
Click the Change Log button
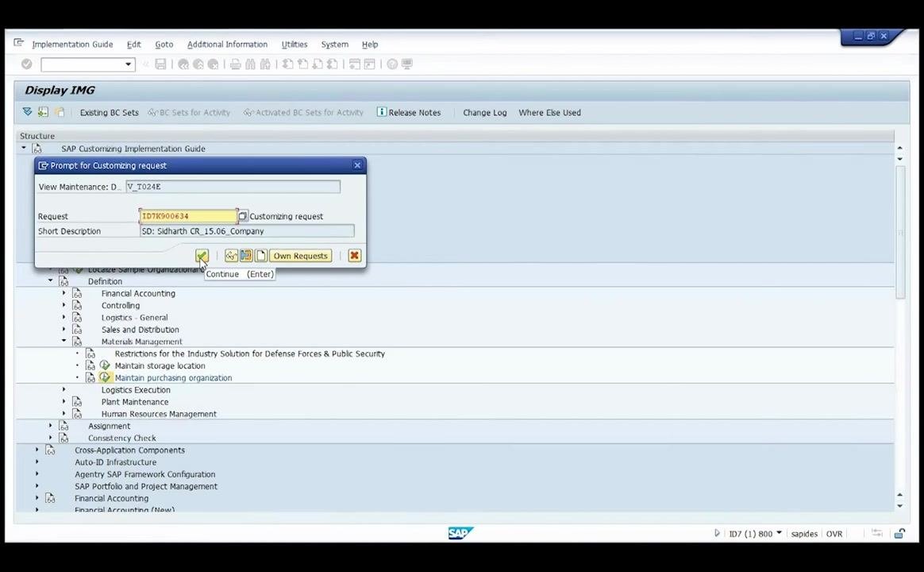click(484, 113)
